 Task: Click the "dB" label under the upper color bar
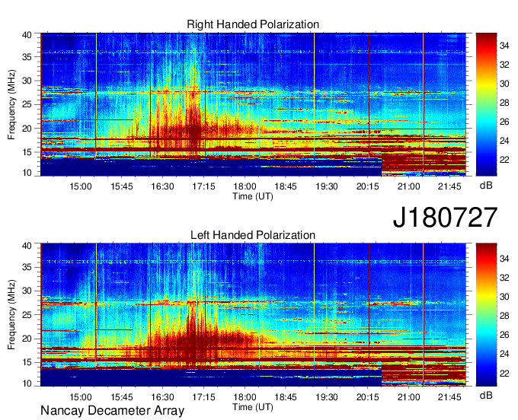click(486, 186)
